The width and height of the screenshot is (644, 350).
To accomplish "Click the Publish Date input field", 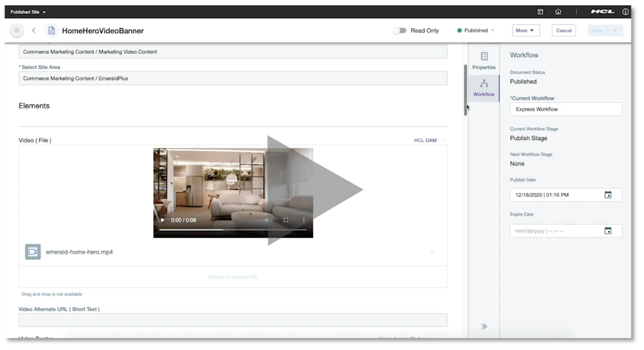I will point(566,194).
